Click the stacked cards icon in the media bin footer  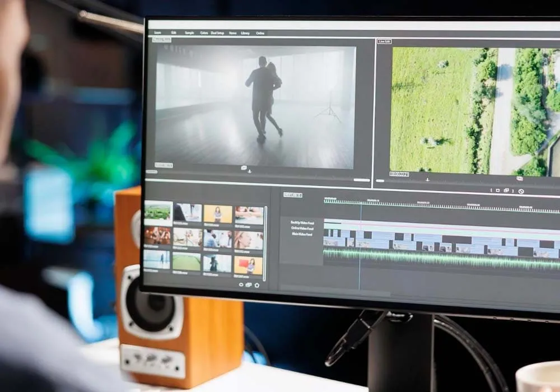(x=249, y=284)
